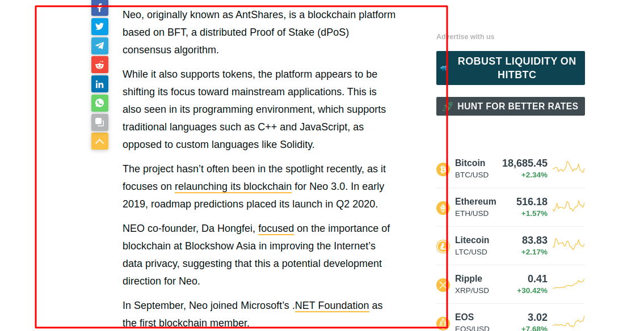Share article on Reddit

(100, 65)
